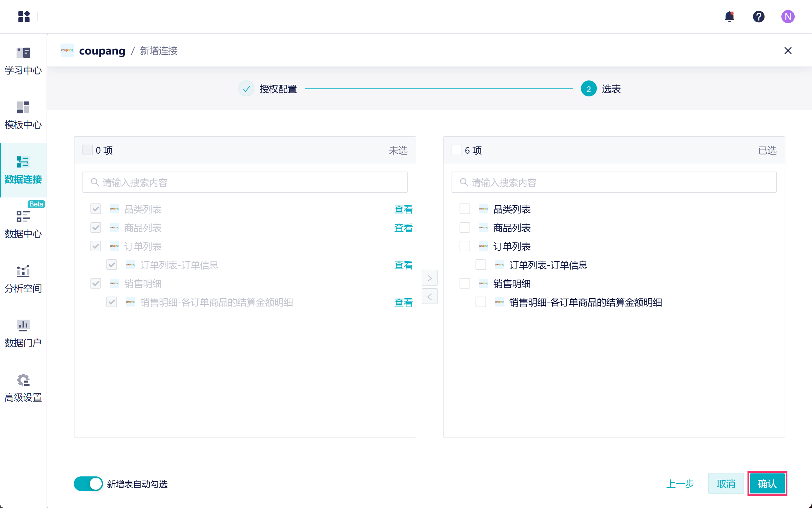Viewport: 812px width, 508px height.
Task: Click the move-right arrow button
Action: (429, 278)
